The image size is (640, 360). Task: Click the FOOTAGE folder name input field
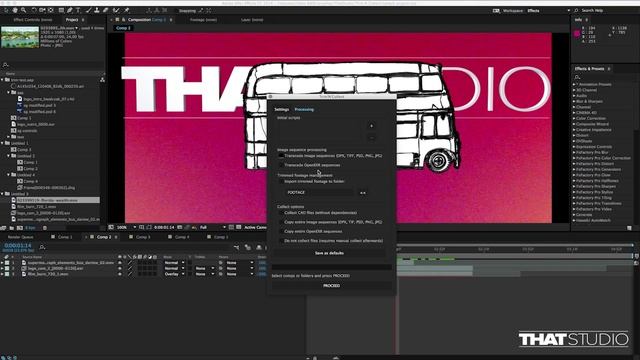tap(319, 192)
